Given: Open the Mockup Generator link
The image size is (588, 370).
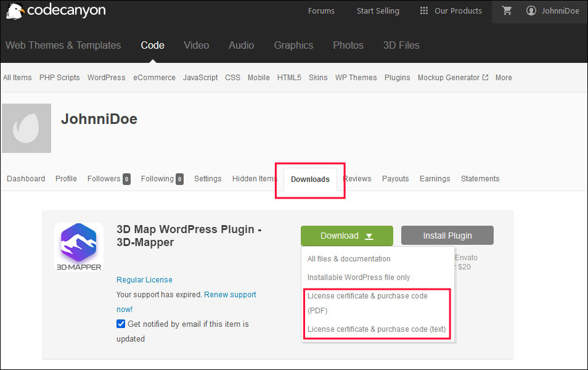Looking at the screenshot, I should (x=449, y=77).
